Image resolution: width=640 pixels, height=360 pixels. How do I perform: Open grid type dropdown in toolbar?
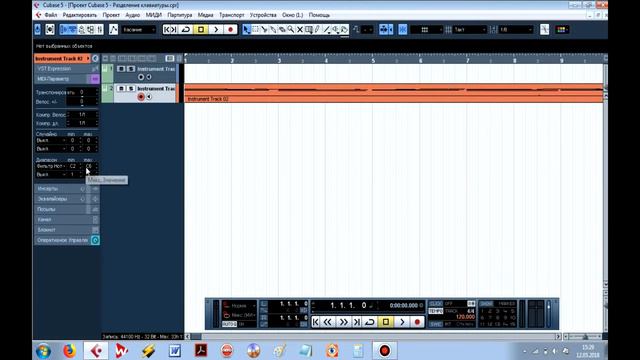(469, 29)
